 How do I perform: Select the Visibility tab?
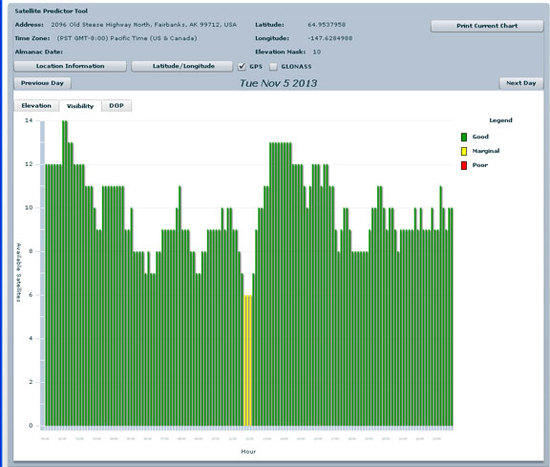click(80, 106)
